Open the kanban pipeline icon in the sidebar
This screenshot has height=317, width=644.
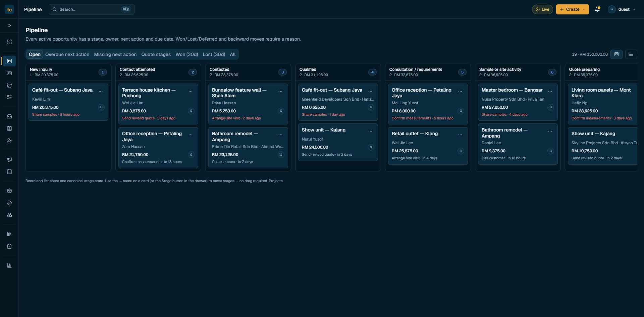[9, 61]
